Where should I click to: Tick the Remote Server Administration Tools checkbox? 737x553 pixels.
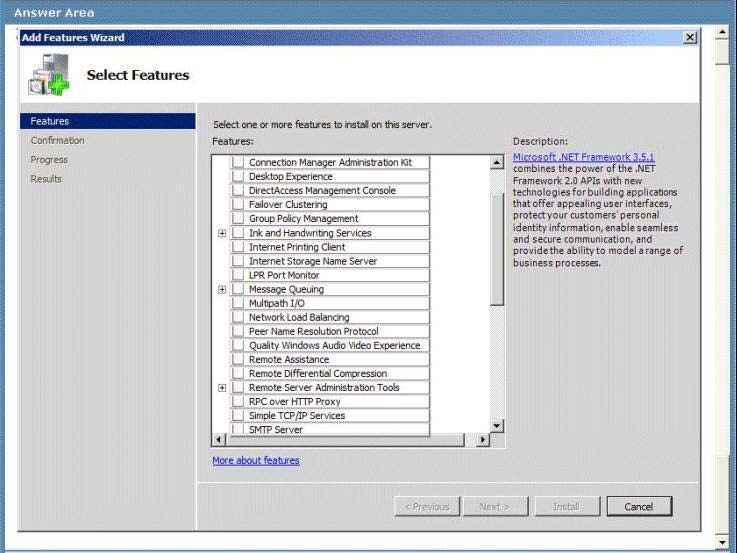pyautogui.click(x=238, y=388)
